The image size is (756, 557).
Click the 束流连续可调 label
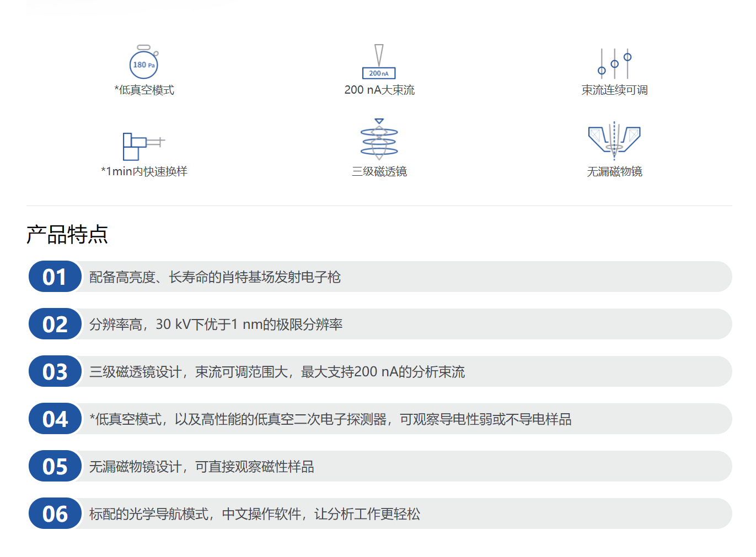(614, 90)
